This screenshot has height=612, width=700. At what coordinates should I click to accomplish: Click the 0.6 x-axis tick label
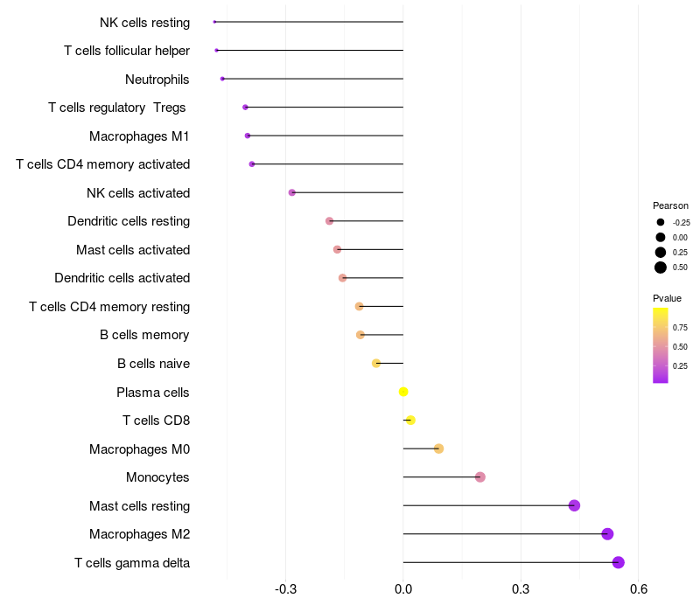(639, 589)
